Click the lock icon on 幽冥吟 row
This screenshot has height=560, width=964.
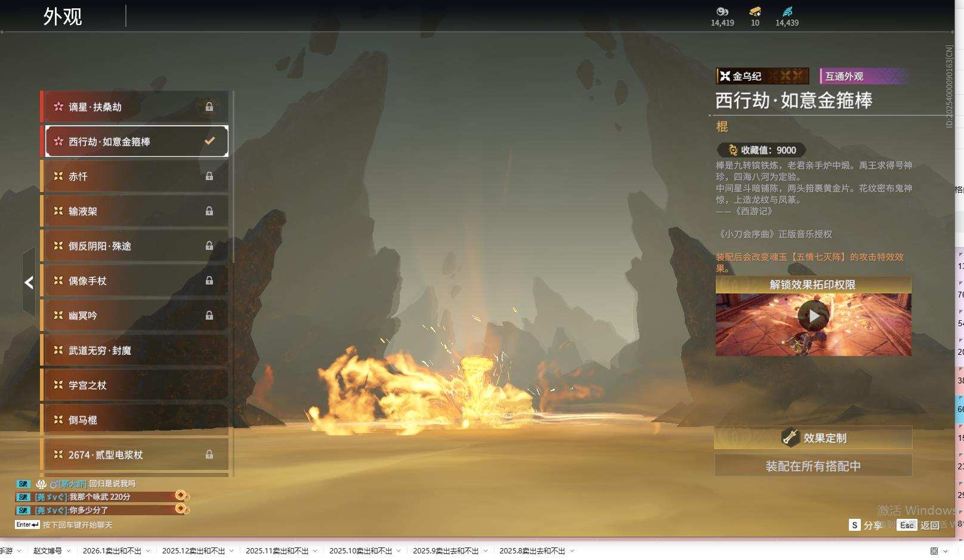pyautogui.click(x=209, y=315)
